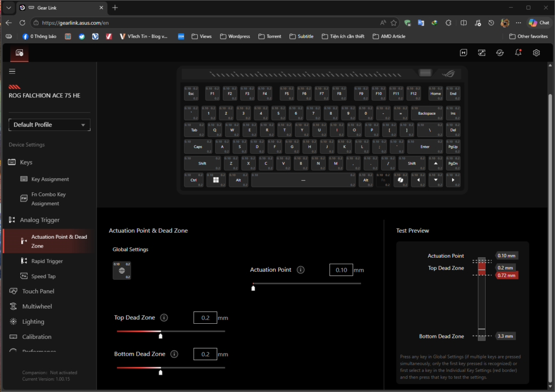Screen dimensions: 555x392
Task: Open the Macro (M) icon in the header
Action: [463, 53]
